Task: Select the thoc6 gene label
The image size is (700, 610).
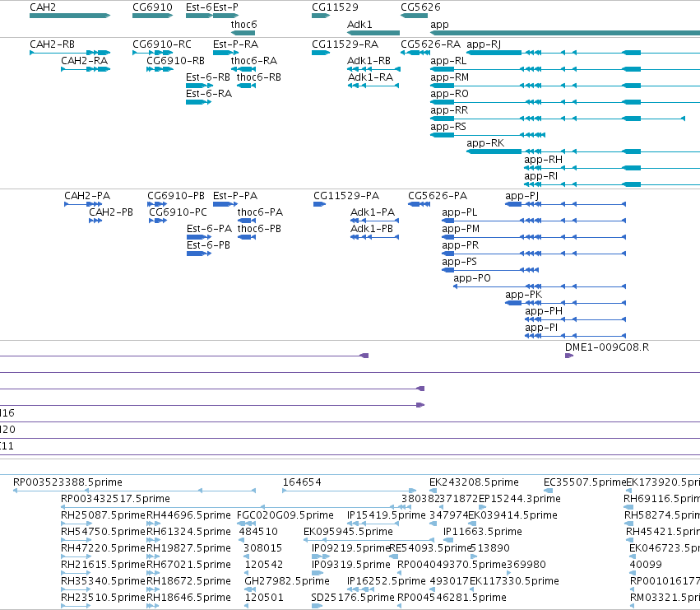Action: coord(243,24)
